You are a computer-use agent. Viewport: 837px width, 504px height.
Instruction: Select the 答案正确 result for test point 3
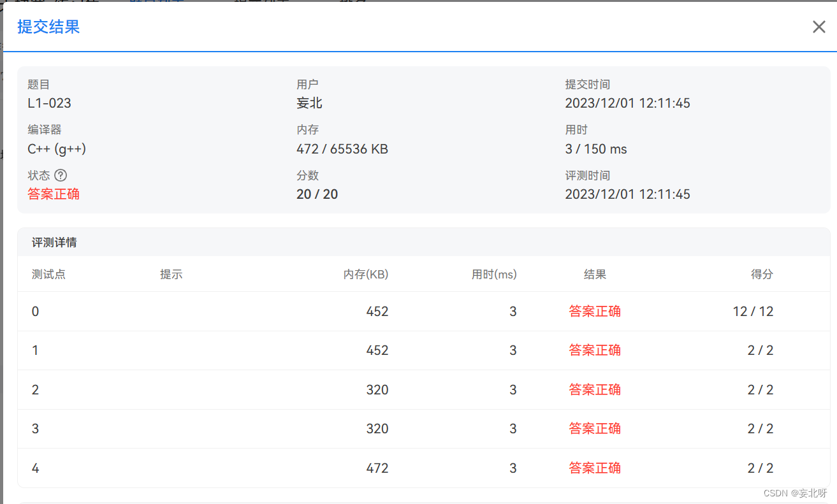point(595,429)
